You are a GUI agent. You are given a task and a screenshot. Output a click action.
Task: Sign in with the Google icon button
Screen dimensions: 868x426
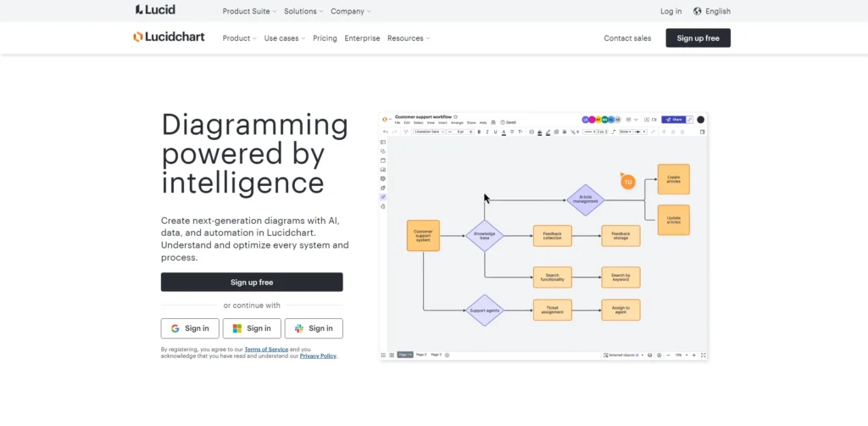190,328
